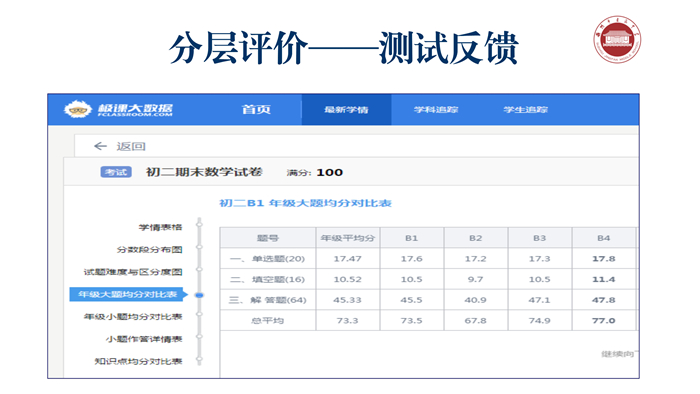Open the 学科追踪 tab

pos(436,109)
